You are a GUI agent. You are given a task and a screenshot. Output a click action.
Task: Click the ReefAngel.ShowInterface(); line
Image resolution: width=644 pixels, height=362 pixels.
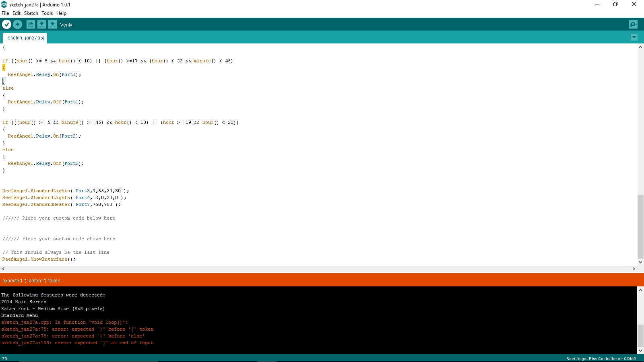[x=39, y=259]
